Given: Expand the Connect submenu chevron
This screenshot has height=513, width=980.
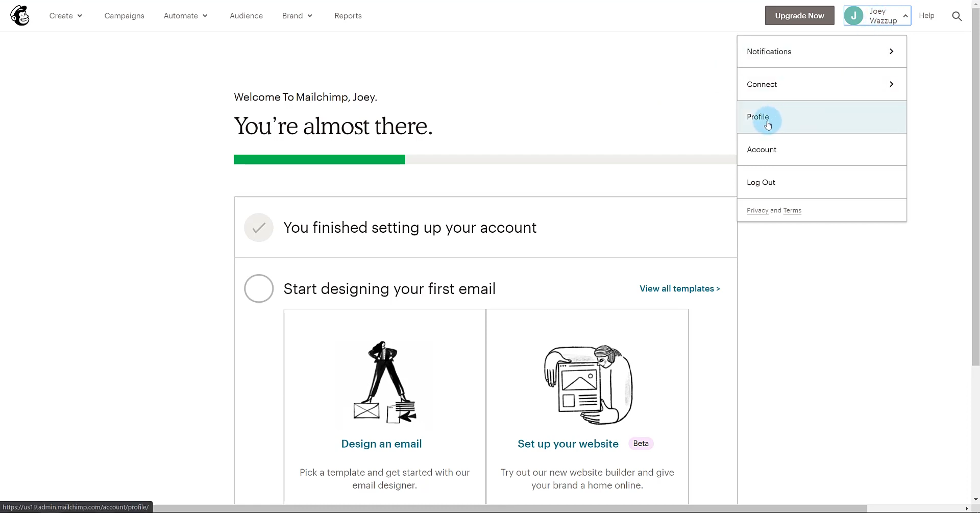Looking at the screenshot, I should 891,84.
